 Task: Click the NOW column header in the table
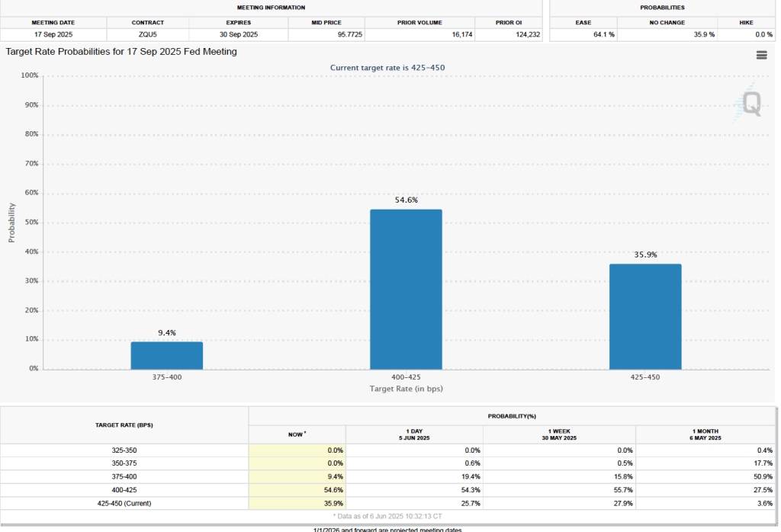[297, 434]
